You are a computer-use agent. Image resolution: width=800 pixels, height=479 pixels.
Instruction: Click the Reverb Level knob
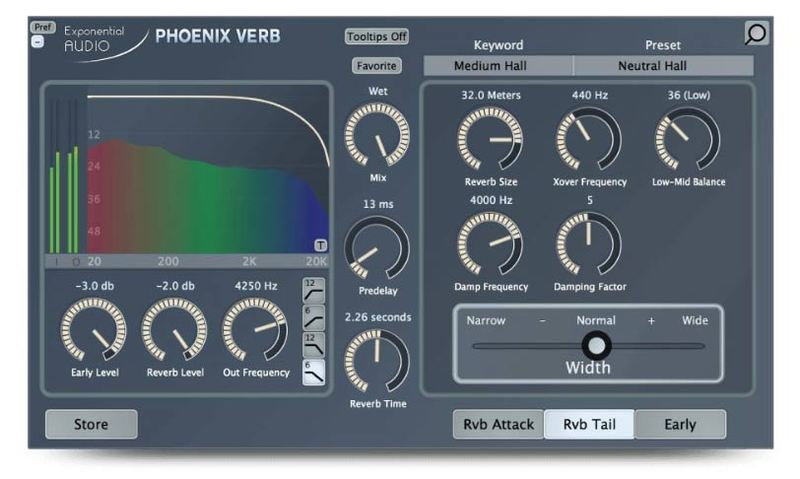coord(174,330)
